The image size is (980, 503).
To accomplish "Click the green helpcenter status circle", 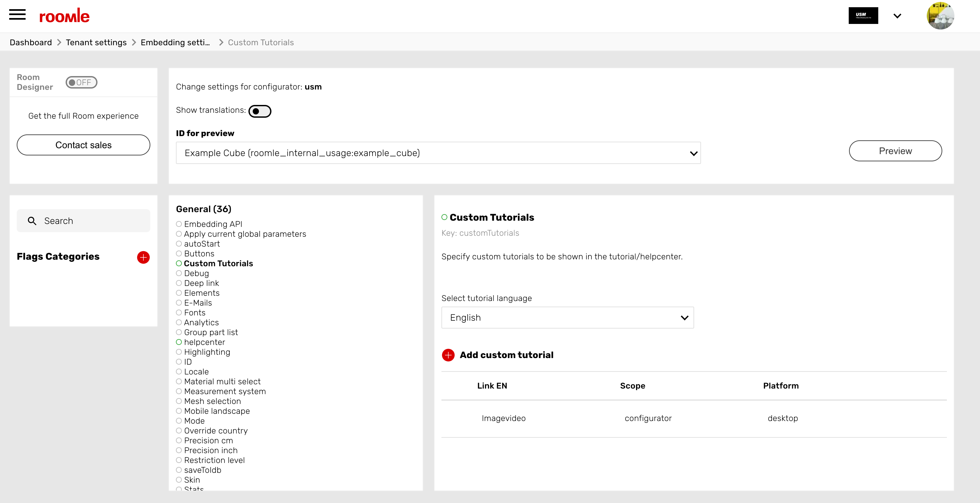I will 179,342.
